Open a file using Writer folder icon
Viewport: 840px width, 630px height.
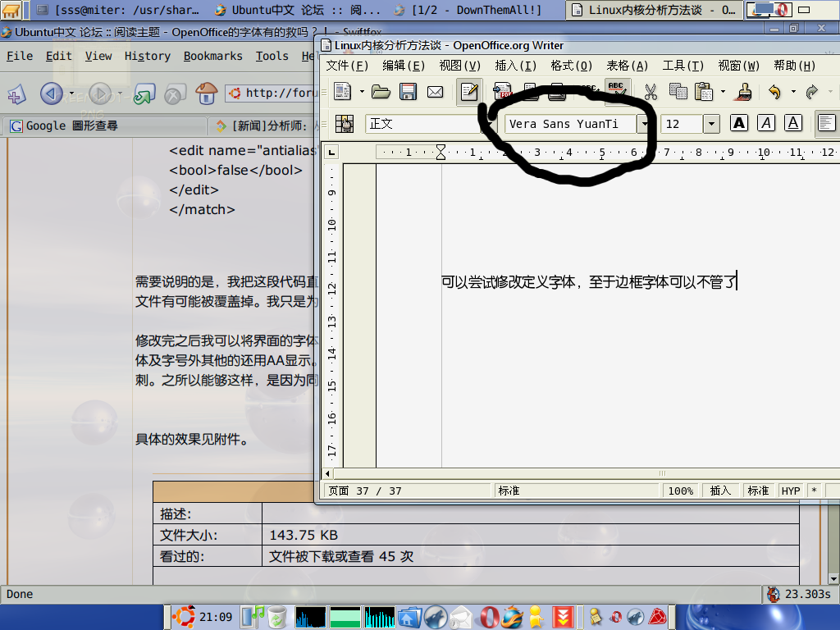[381, 92]
